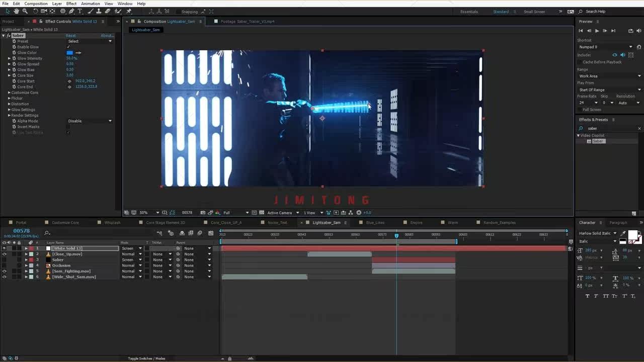Play the preview in Preview panel

point(597,31)
